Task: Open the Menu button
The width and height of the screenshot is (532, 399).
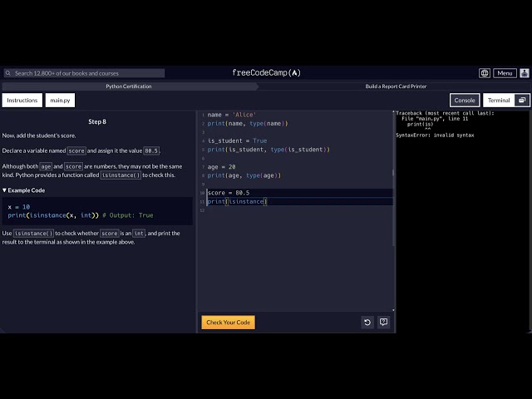Action: click(505, 73)
